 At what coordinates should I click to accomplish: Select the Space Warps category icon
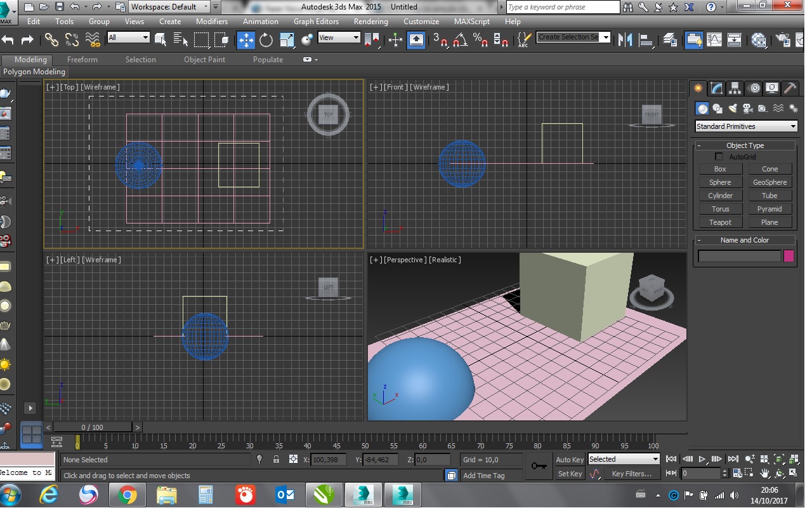click(778, 109)
